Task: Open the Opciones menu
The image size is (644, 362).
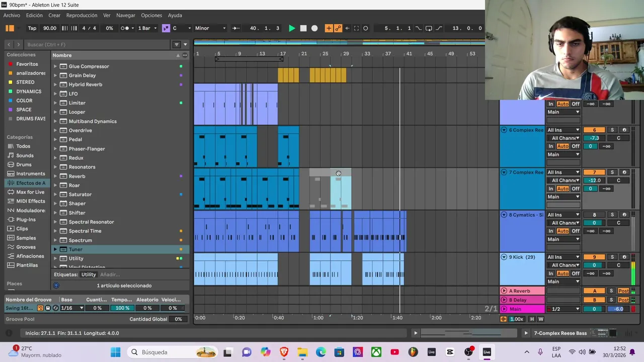Action: pyautogui.click(x=151, y=15)
